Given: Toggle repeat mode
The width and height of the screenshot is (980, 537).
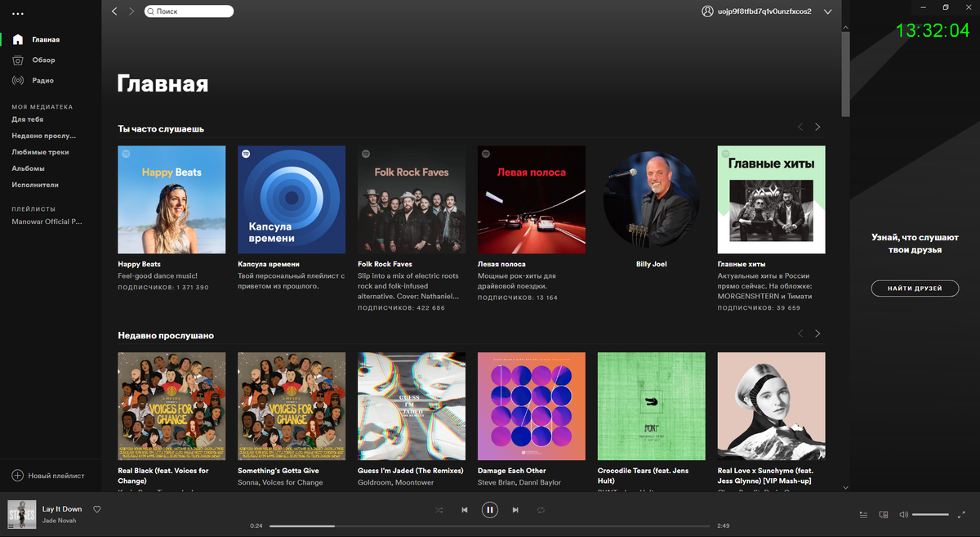Looking at the screenshot, I should tap(541, 510).
